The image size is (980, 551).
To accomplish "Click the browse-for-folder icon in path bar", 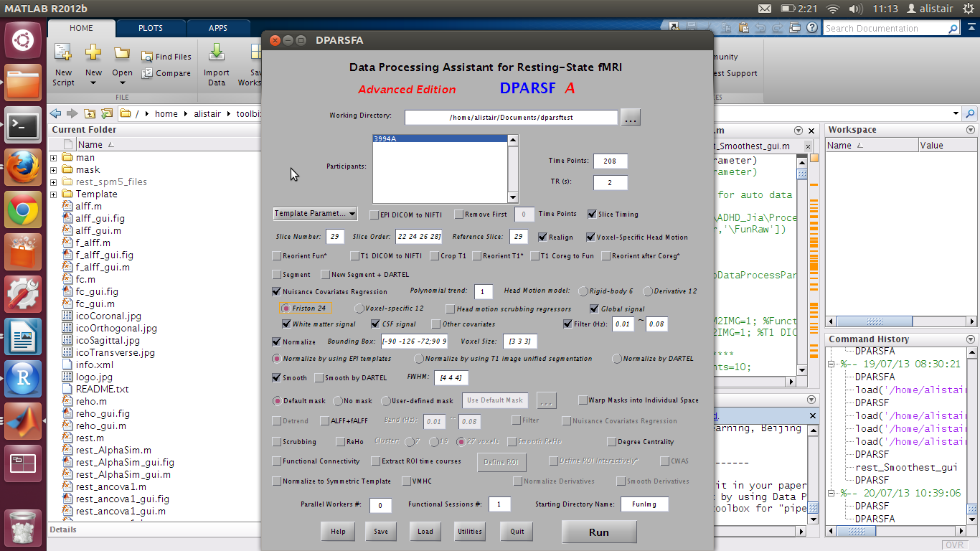I will 107,113.
